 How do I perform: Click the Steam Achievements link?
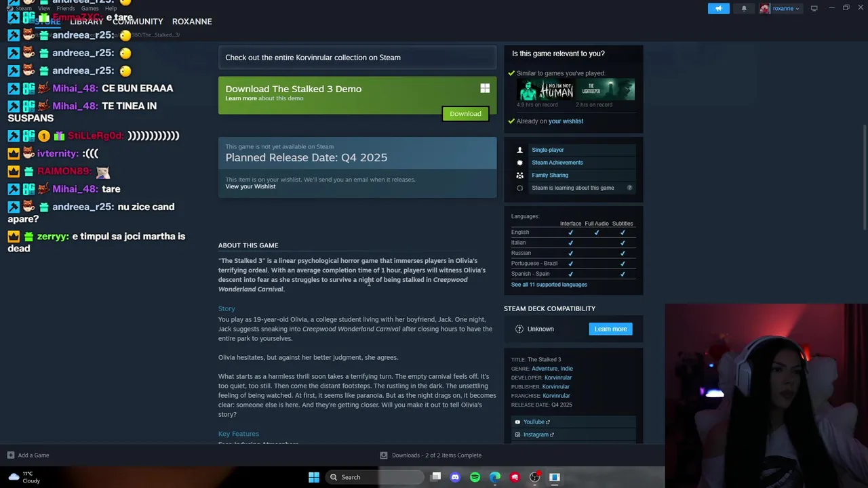click(557, 163)
